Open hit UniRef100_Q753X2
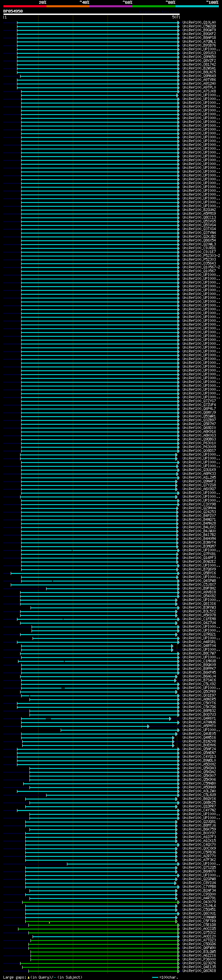Viewport: 222px width, 980px height. tap(199, 932)
